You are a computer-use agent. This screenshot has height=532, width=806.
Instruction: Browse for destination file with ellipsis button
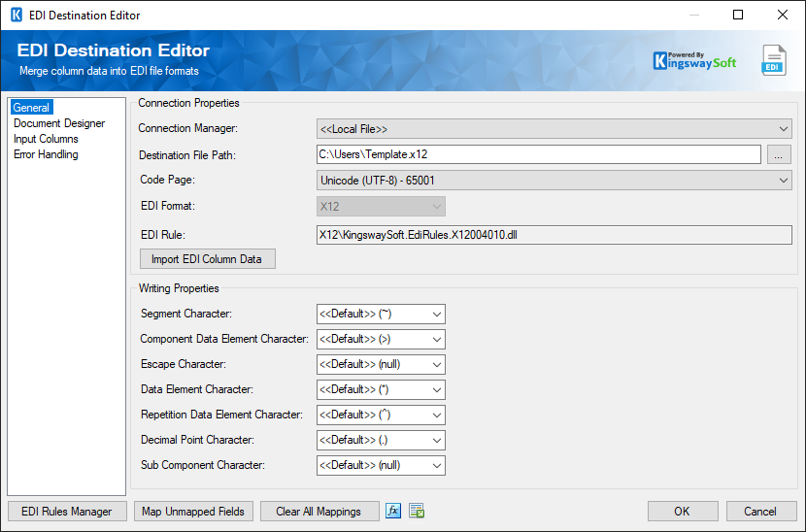(779, 154)
